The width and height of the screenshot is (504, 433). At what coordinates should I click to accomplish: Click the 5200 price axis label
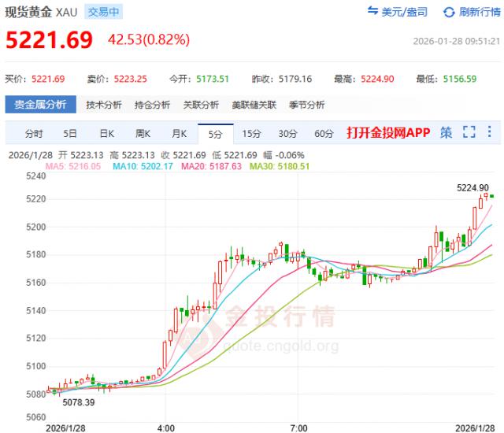[x=36, y=227]
